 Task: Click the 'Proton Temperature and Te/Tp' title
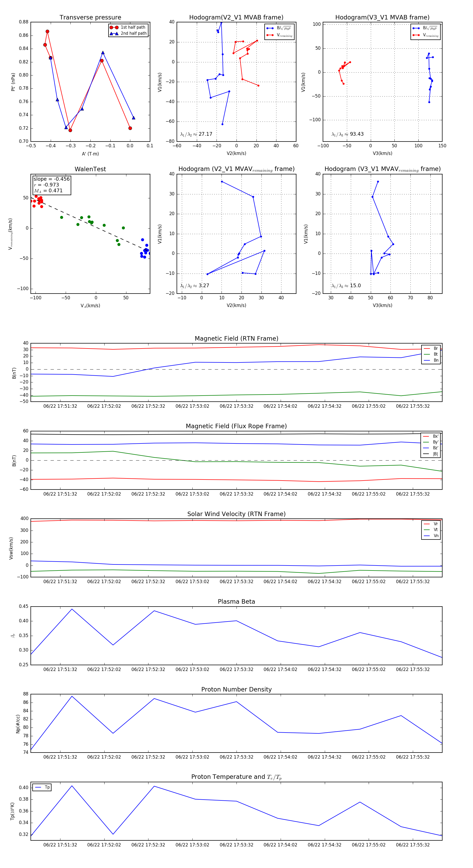tap(236, 777)
